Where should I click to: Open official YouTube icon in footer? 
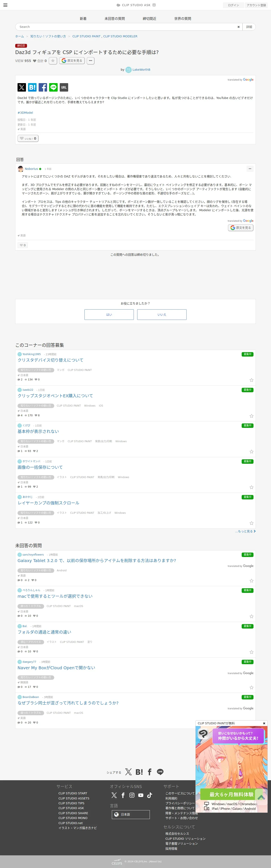click(141, 795)
